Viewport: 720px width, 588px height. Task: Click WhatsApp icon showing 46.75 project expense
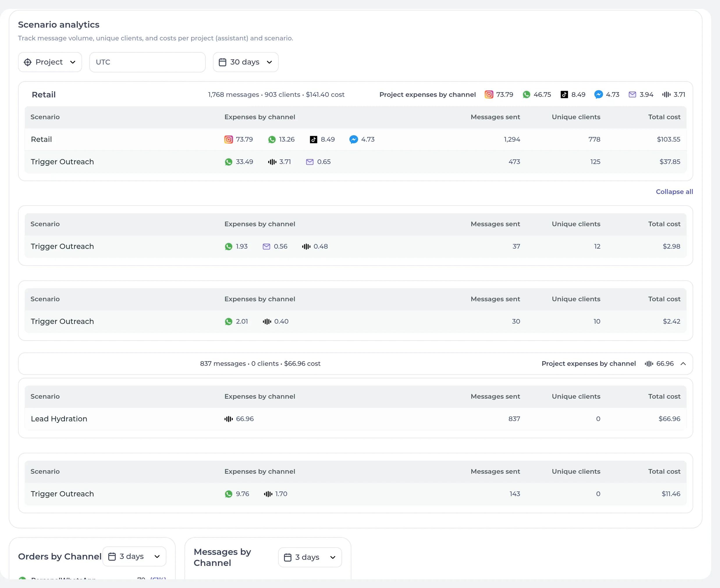pos(526,95)
